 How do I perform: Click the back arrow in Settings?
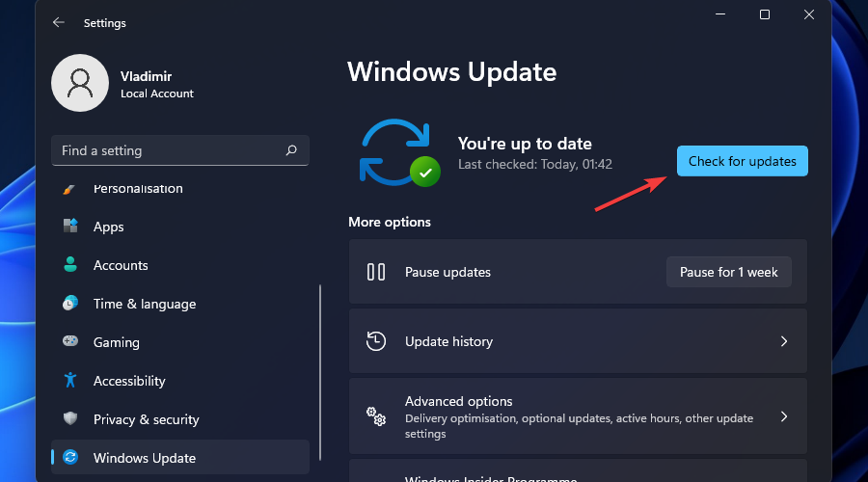tap(58, 23)
